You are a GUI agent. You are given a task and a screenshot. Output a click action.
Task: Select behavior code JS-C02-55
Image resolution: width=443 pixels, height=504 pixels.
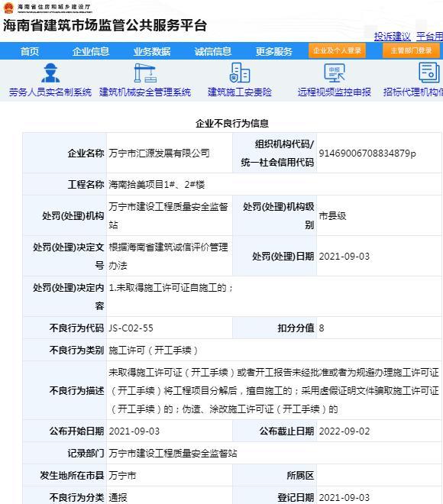[131, 328]
